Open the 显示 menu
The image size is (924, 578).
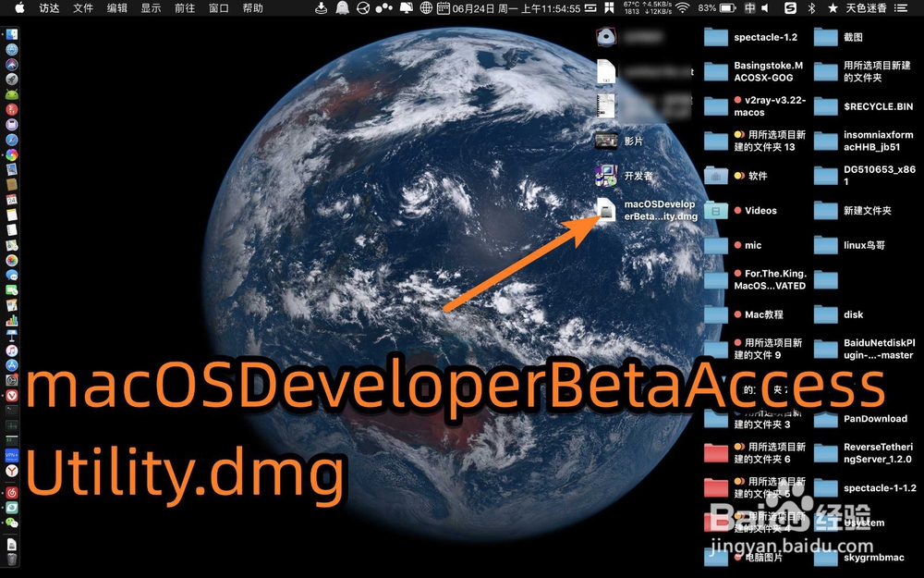[x=151, y=8]
